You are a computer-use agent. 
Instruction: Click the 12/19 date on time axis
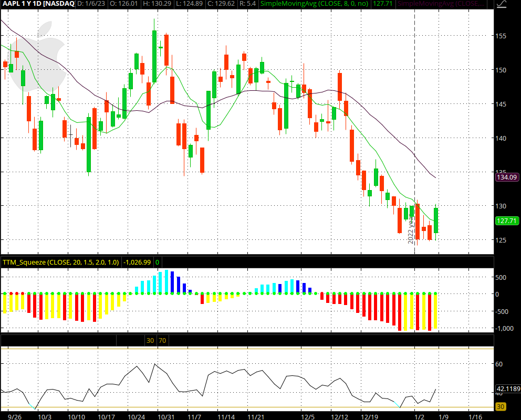pos(370,417)
